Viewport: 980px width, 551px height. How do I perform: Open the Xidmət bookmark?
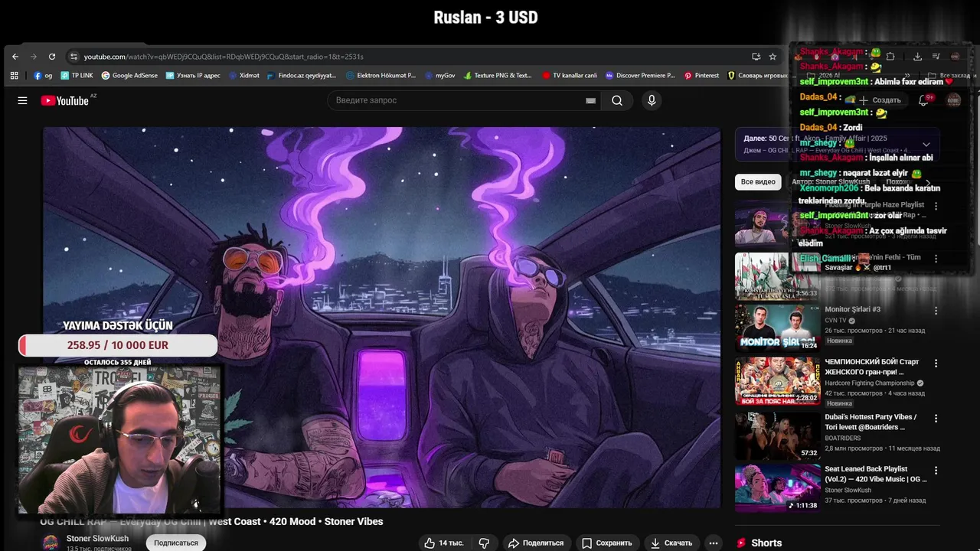click(243, 76)
